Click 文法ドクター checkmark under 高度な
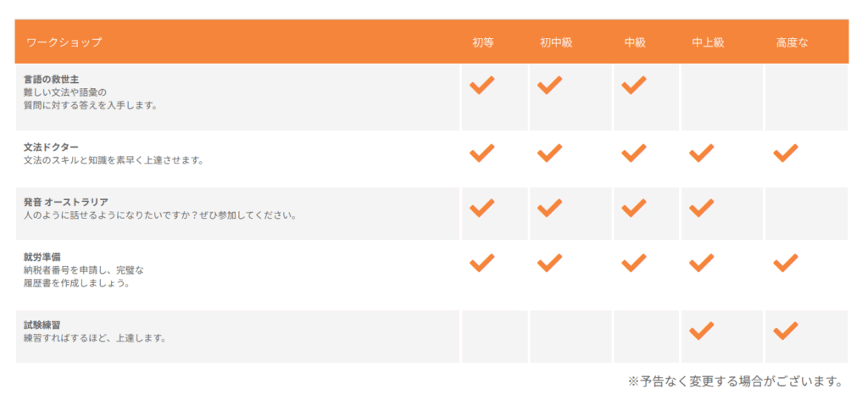Screen dimensions: 868x400 (x=786, y=153)
